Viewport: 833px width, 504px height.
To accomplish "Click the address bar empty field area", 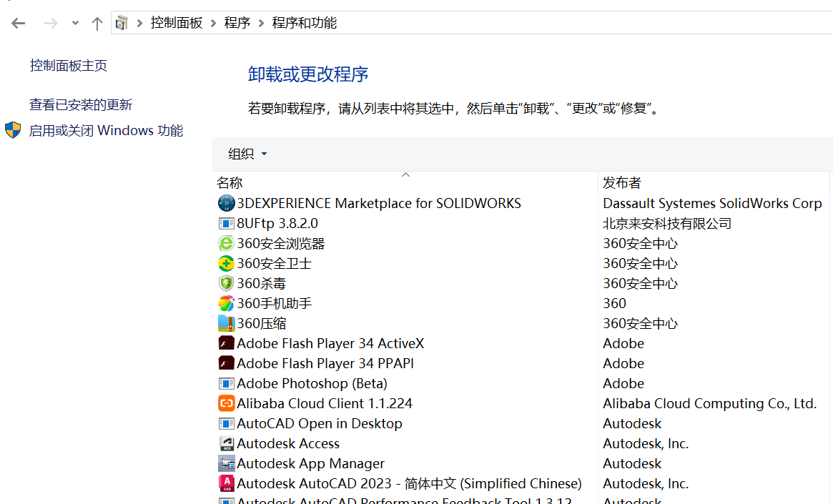I will [584, 23].
